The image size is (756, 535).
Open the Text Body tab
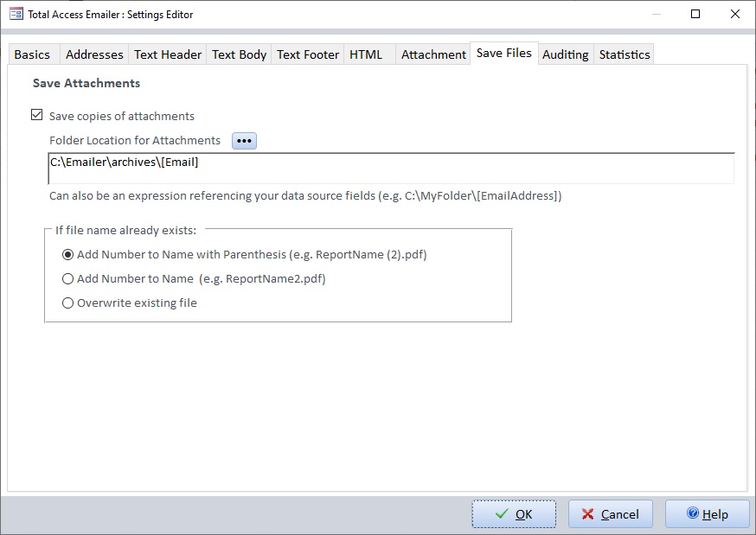pyautogui.click(x=239, y=54)
